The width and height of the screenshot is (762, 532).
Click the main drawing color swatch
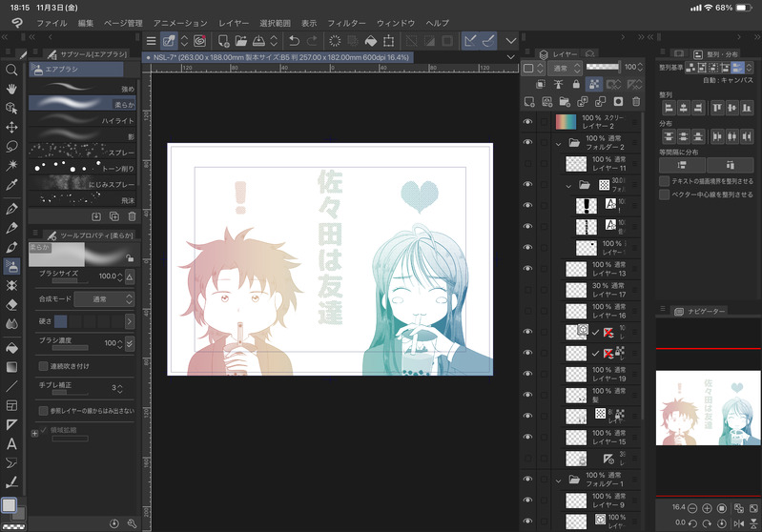[x=9, y=505]
